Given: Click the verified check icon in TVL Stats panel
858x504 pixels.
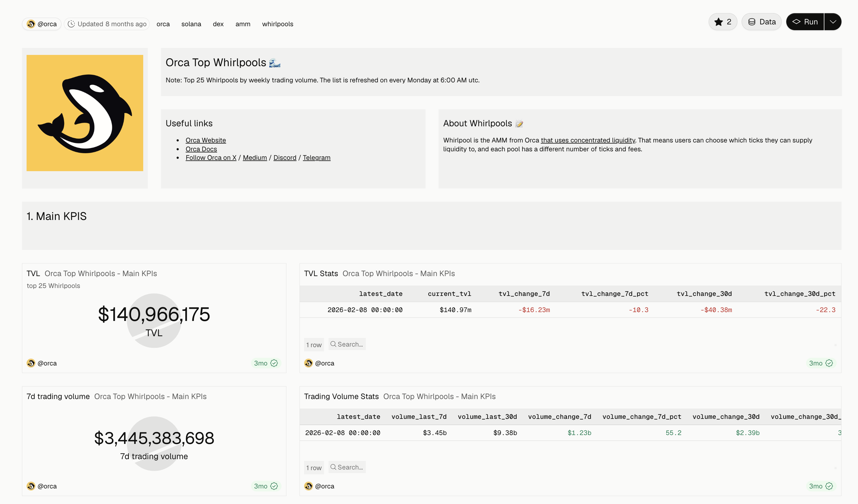Looking at the screenshot, I should coord(829,363).
